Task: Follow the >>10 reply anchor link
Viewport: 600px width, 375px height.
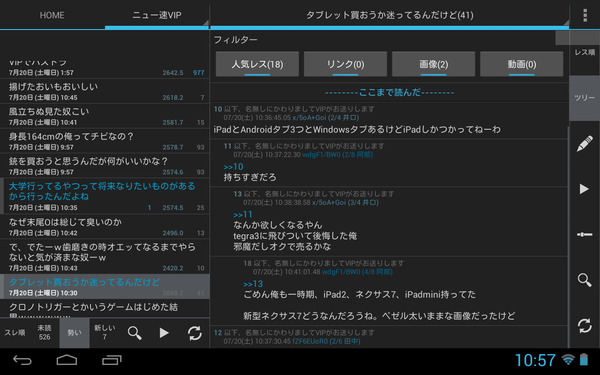Action: (233, 167)
